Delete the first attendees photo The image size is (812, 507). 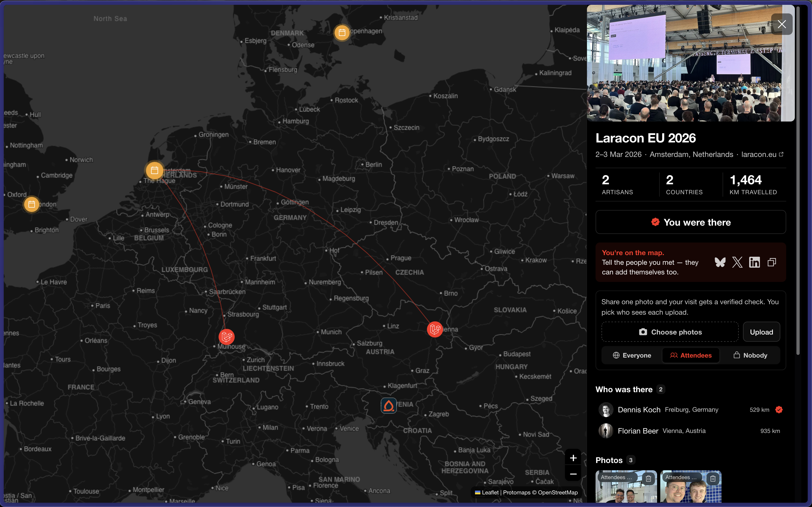click(x=648, y=479)
